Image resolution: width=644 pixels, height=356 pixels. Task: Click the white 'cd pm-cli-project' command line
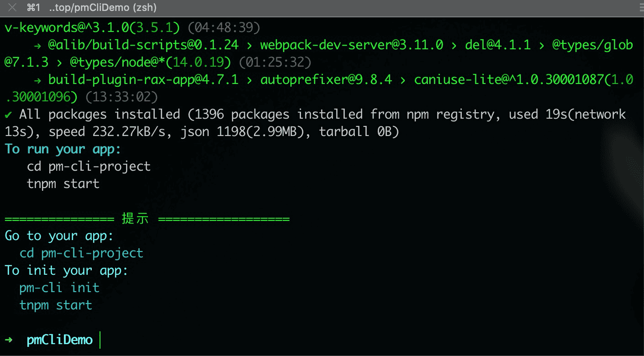tap(89, 167)
